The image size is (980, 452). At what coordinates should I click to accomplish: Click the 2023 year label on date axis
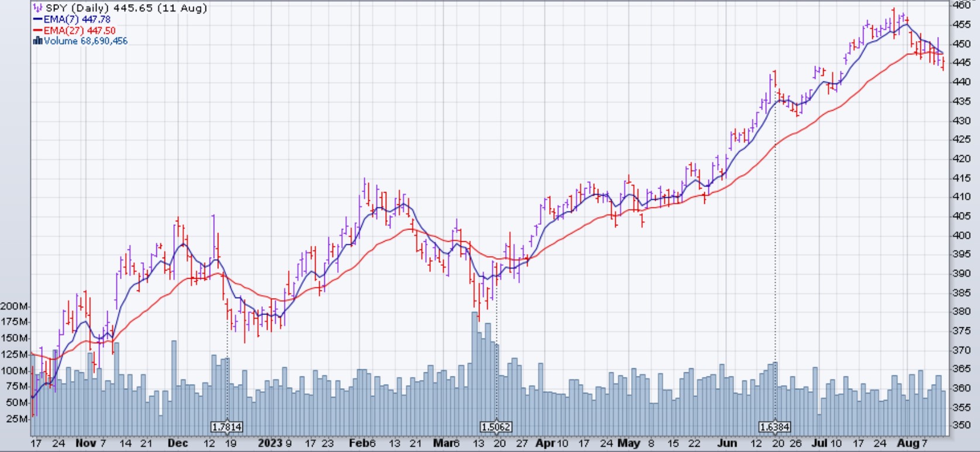pos(270,443)
